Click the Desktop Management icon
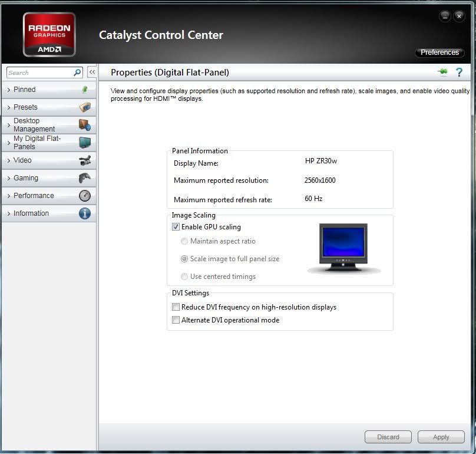 pyautogui.click(x=85, y=125)
